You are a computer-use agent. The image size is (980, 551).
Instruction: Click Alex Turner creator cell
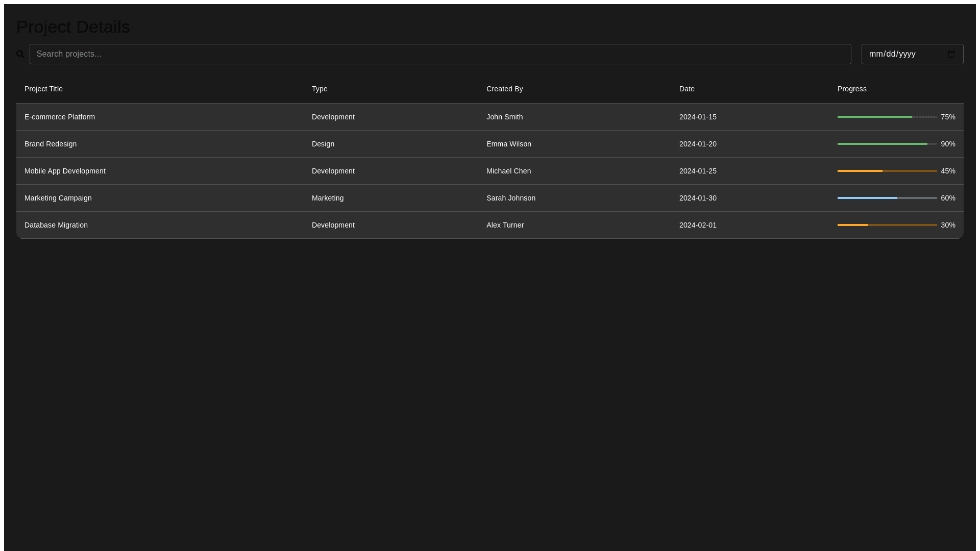[x=505, y=225]
